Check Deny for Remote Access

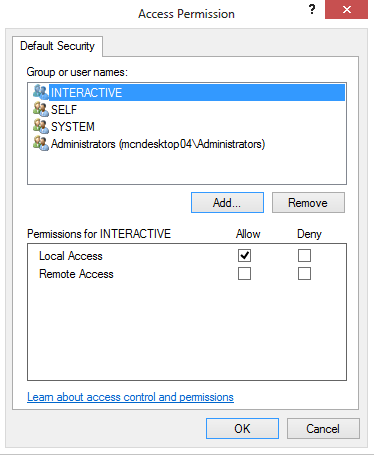304,274
